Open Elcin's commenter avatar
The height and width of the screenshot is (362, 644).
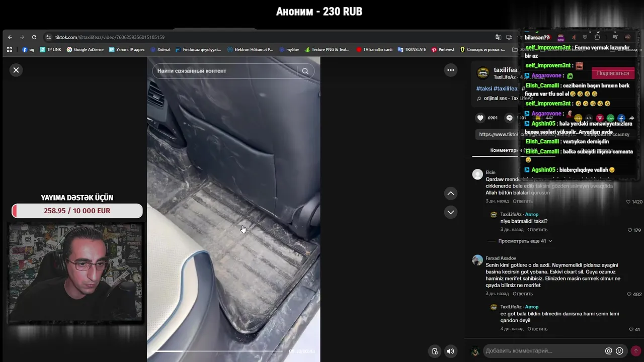tap(477, 174)
